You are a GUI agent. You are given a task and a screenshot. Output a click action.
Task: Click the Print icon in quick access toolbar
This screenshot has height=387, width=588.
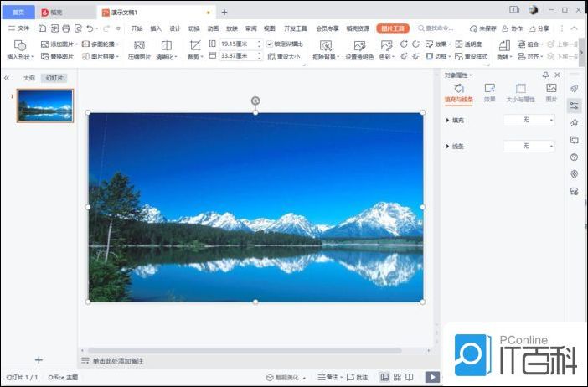(x=66, y=28)
